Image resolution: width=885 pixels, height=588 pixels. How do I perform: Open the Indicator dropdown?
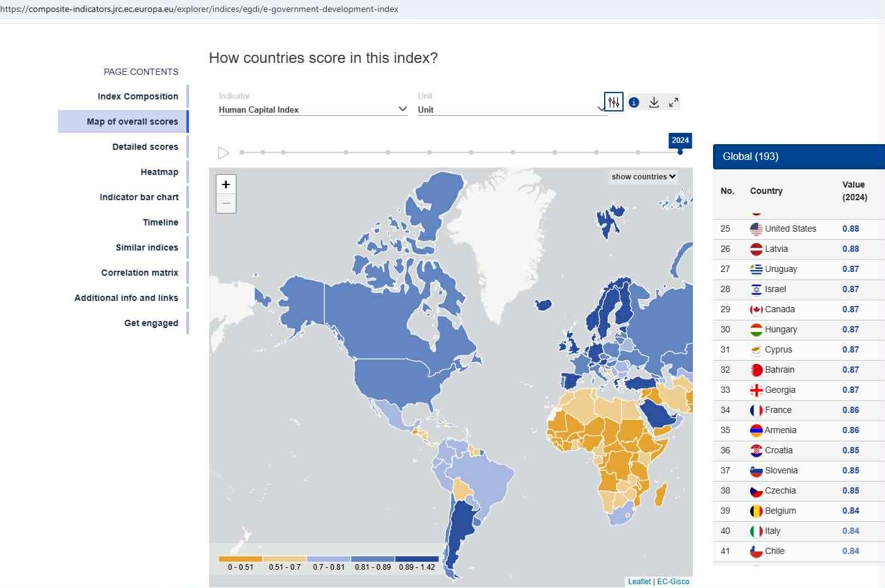(x=312, y=110)
